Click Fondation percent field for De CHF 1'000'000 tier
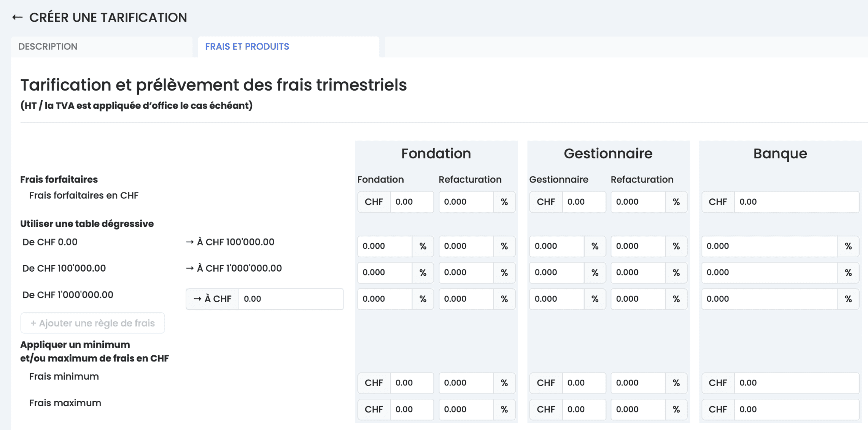 pyautogui.click(x=384, y=299)
